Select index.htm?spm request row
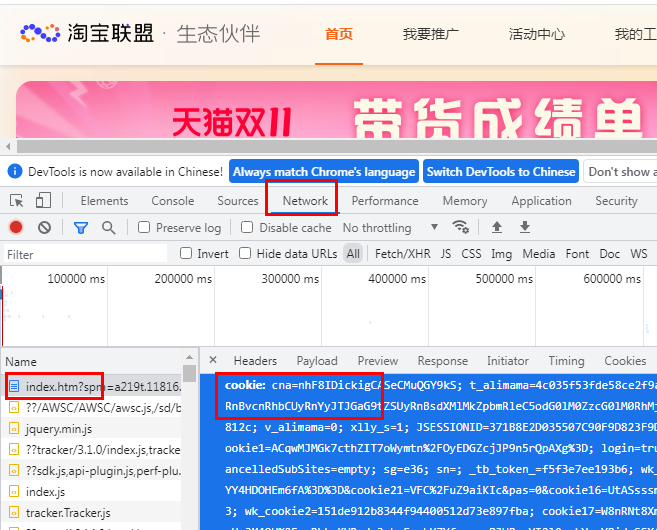Image resolution: width=657 pixels, height=530 pixels. click(x=92, y=386)
